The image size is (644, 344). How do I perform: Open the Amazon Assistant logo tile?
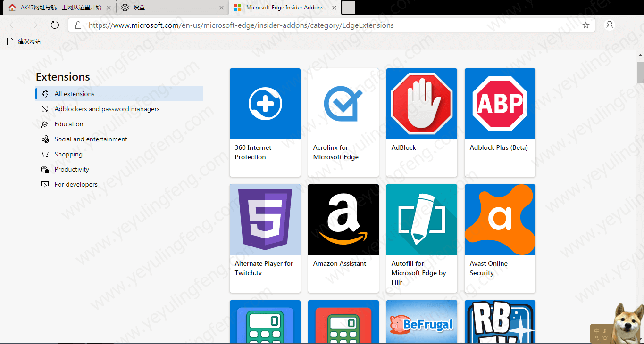(343, 220)
